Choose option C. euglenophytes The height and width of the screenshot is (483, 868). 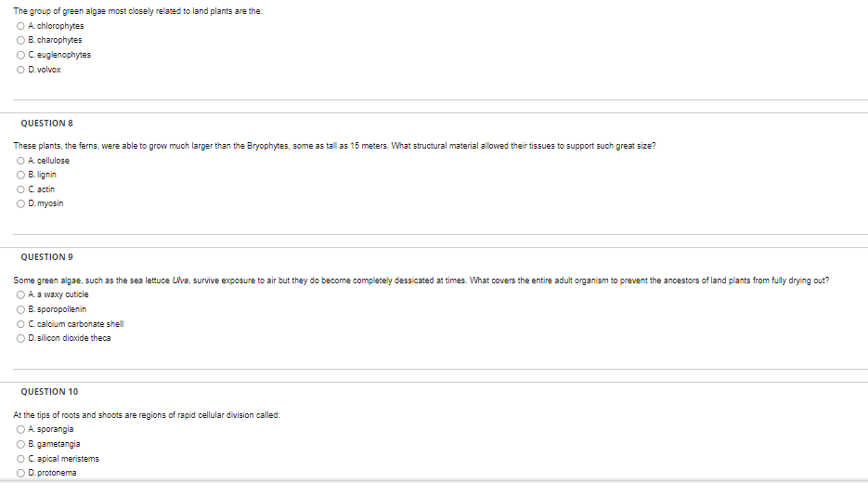(20, 55)
